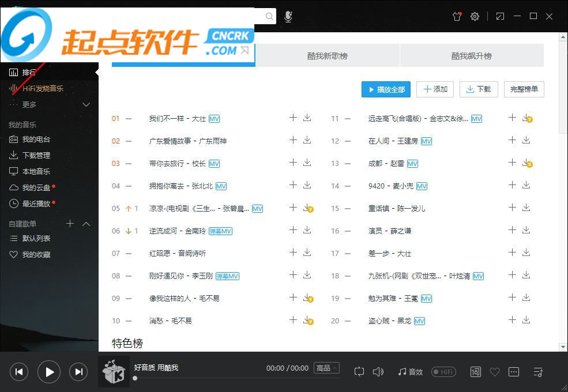Toggle the heart favorite for current song
Viewport: 568px width, 392px height.
coord(494,372)
